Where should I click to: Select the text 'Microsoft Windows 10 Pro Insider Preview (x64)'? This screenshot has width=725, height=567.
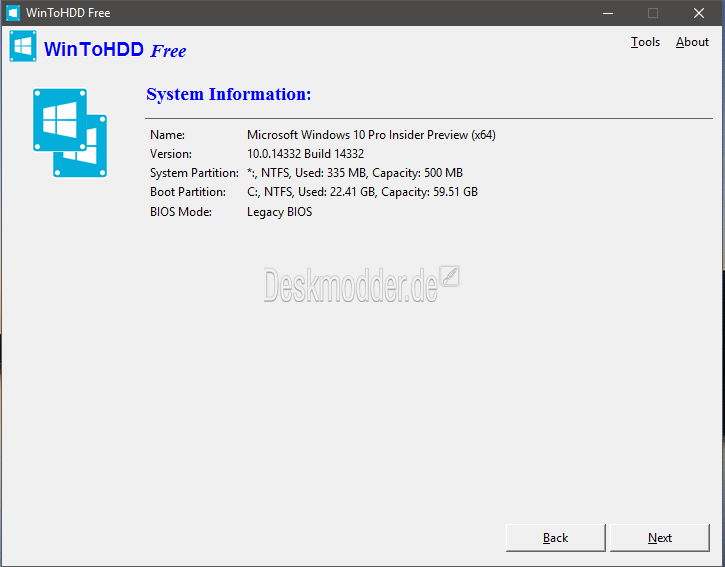tap(371, 135)
